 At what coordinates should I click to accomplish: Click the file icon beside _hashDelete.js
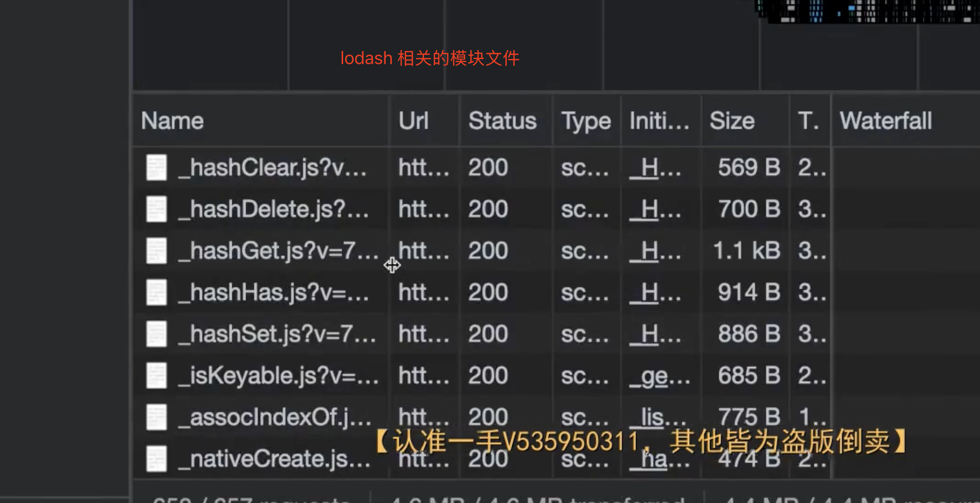pyautogui.click(x=156, y=209)
